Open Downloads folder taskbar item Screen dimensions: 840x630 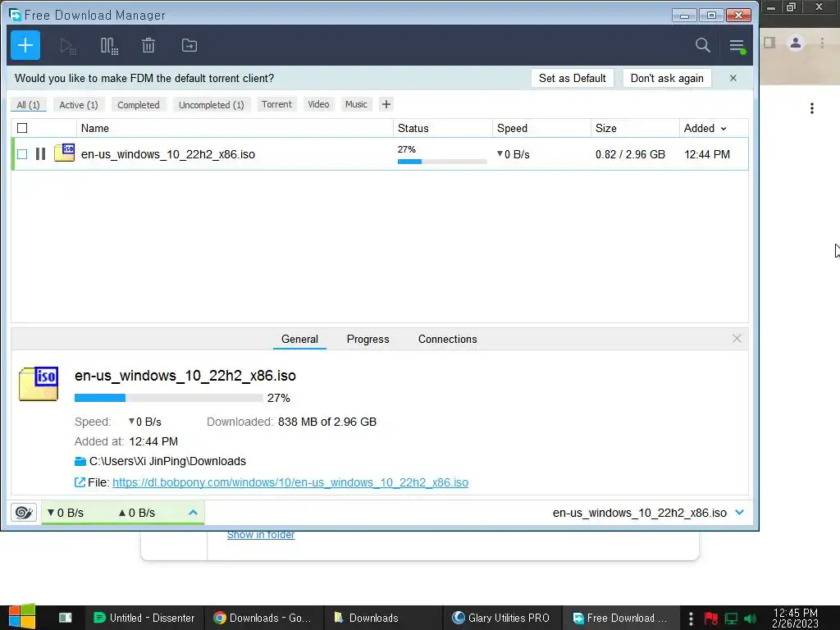(x=383, y=618)
